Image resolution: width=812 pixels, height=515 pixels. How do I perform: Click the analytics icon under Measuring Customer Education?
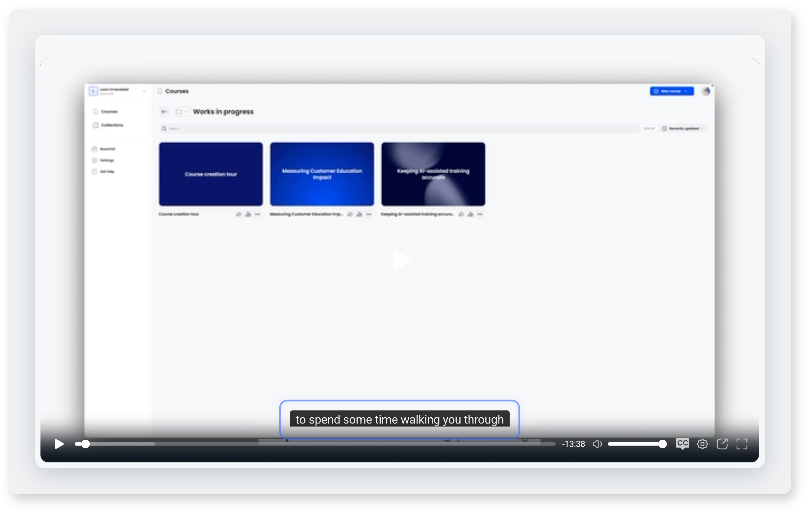(x=359, y=214)
